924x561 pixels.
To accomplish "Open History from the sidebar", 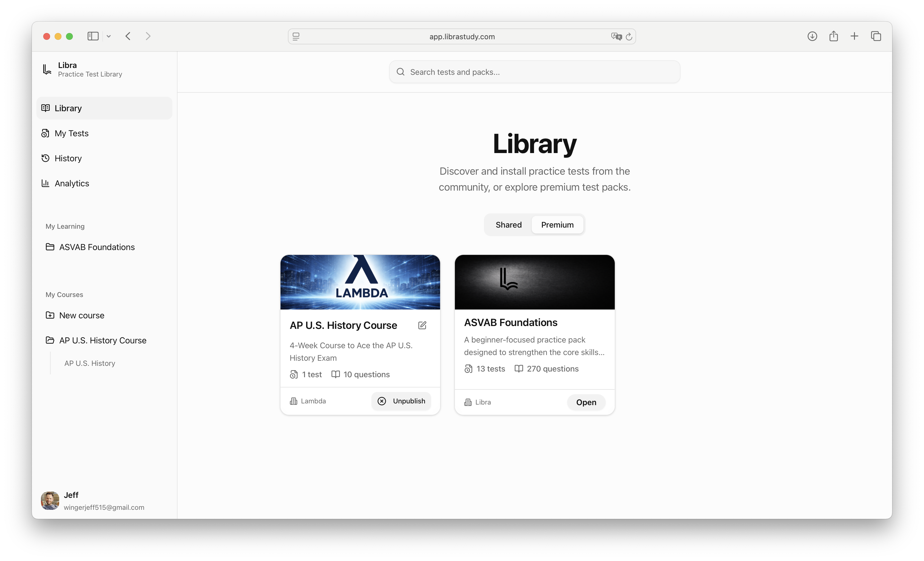I will click(46, 158).
